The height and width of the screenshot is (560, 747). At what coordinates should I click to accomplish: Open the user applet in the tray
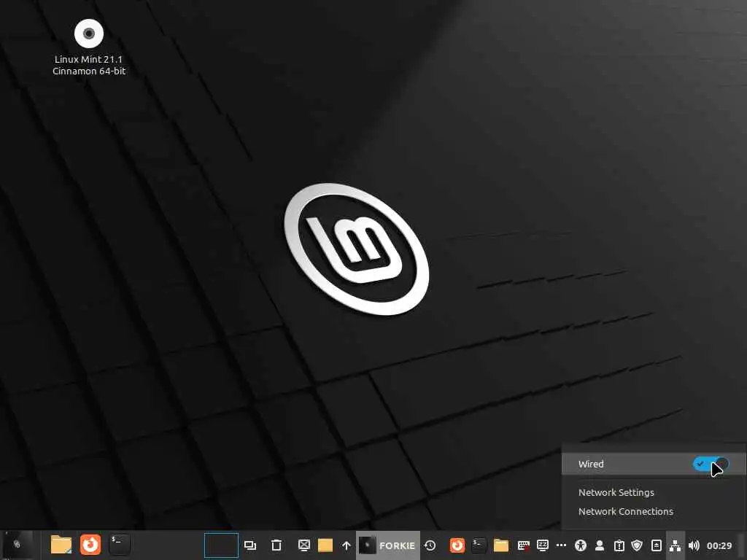coord(600,545)
